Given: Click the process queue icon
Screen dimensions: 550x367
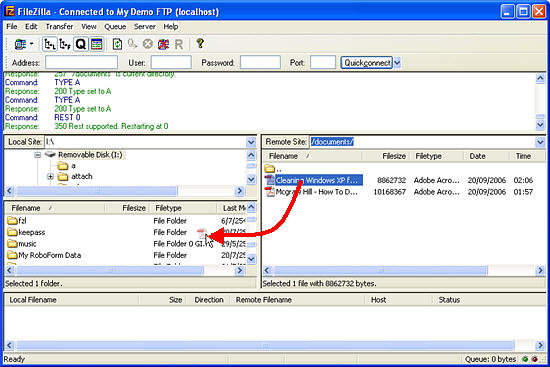Looking at the screenshot, I should coord(132,44).
